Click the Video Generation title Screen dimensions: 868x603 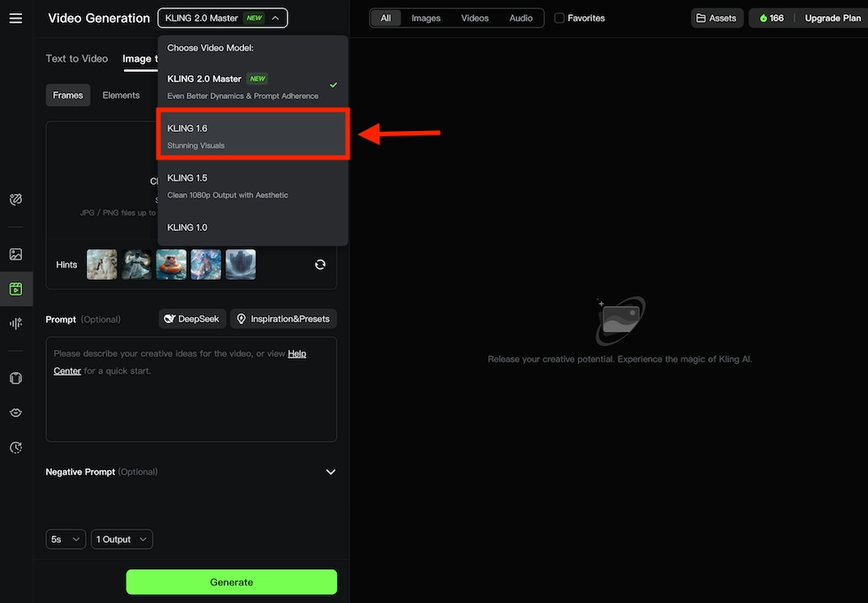98,19
